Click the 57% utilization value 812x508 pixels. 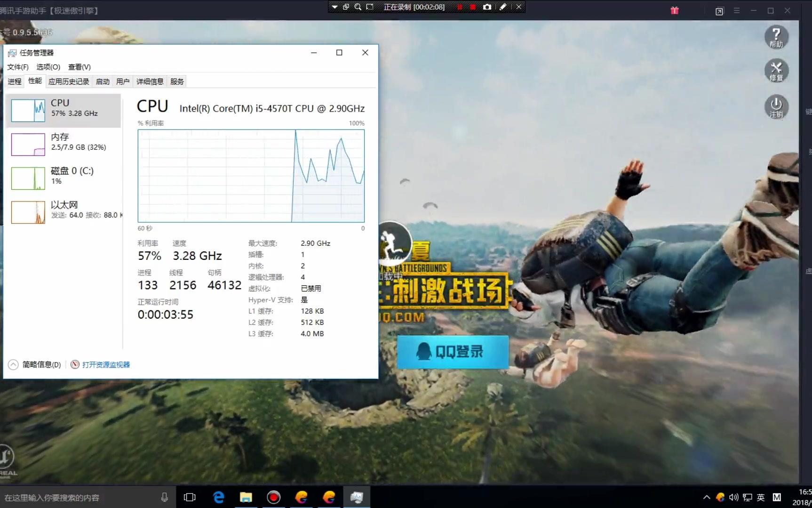[150, 256]
